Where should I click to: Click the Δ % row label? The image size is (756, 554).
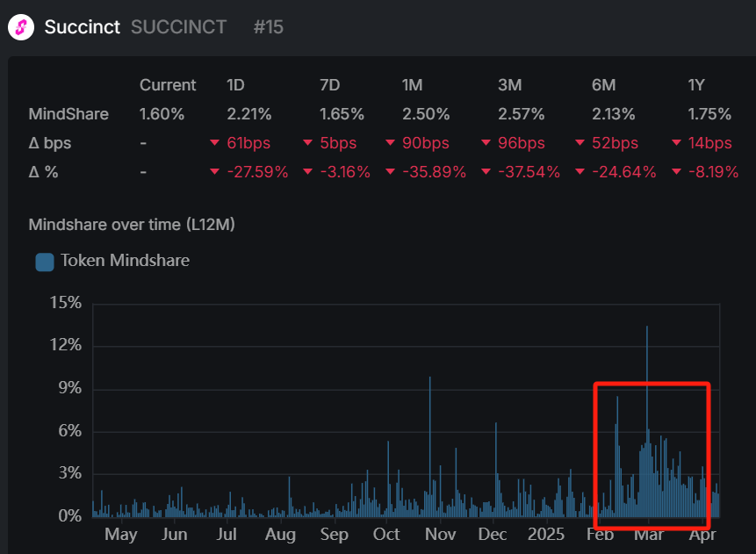pos(43,172)
